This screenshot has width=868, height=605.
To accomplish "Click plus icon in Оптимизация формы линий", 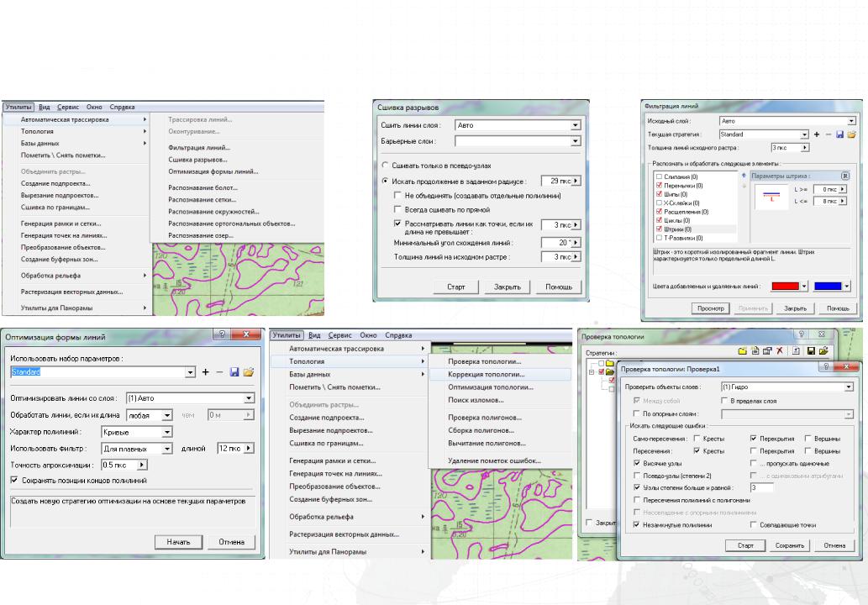I will point(205,372).
